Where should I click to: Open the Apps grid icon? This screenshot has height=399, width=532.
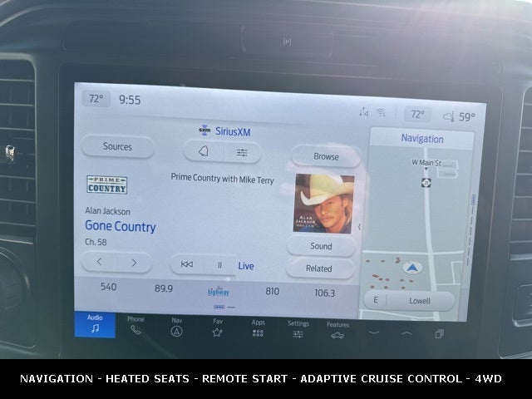[x=258, y=328]
